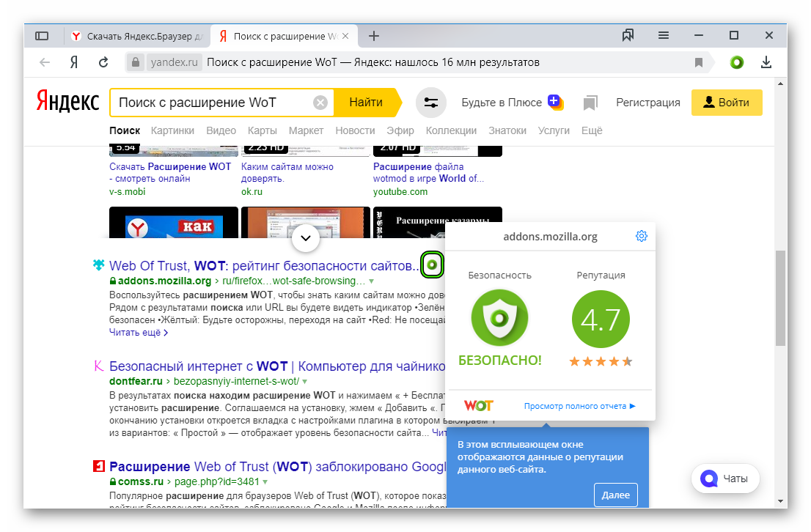The width and height of the screenshot is (811, 532).
Task: Open the search filter settings
Action: (431, 103)
